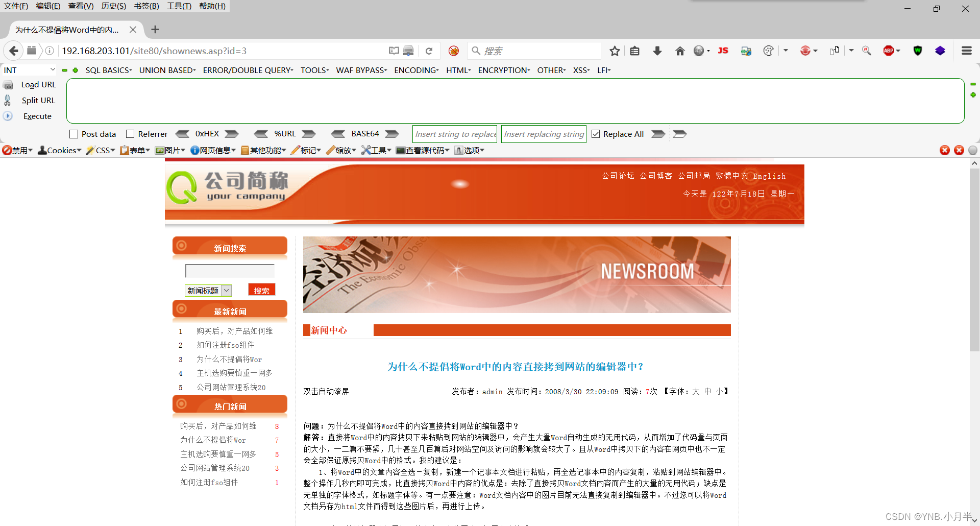Click the Execute play icon in HackBar
Screen dimensions: 980x526
pyautogui.click(x=8, y=116)
